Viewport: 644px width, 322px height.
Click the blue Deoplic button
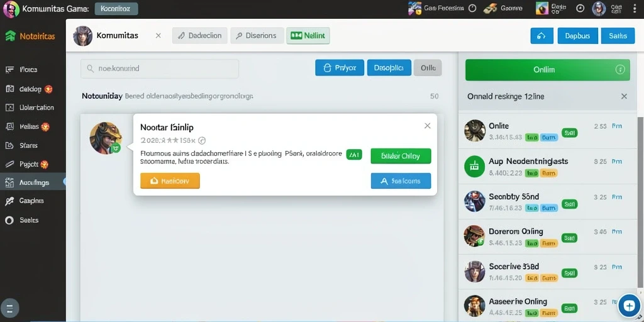(x=389, y=68)
